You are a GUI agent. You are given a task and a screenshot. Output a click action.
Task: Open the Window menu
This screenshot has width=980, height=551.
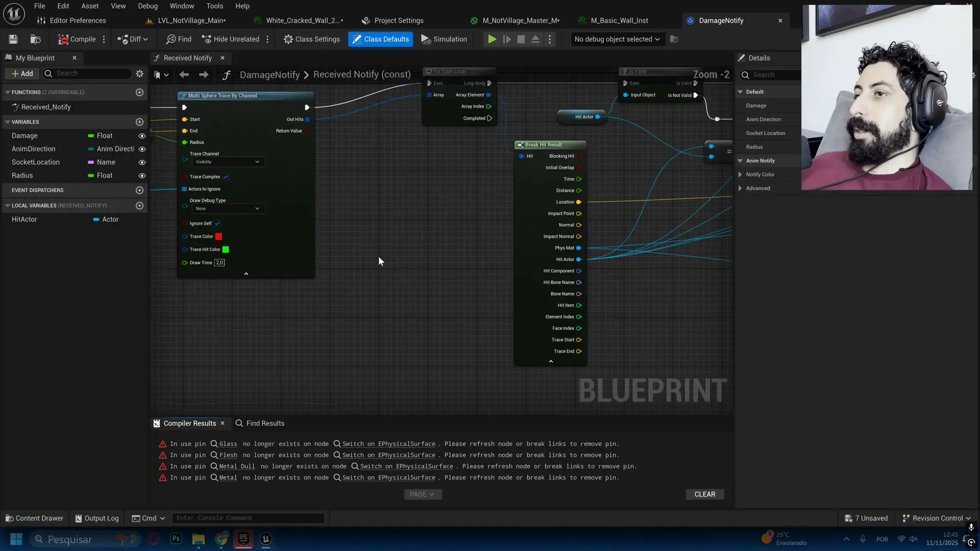pos(182,6)
